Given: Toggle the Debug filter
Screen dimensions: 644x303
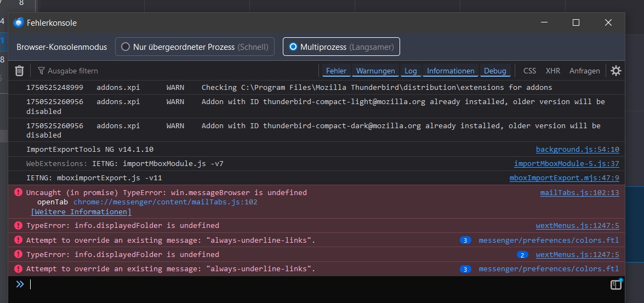Looking at the screenshot, I should (495, 71).
